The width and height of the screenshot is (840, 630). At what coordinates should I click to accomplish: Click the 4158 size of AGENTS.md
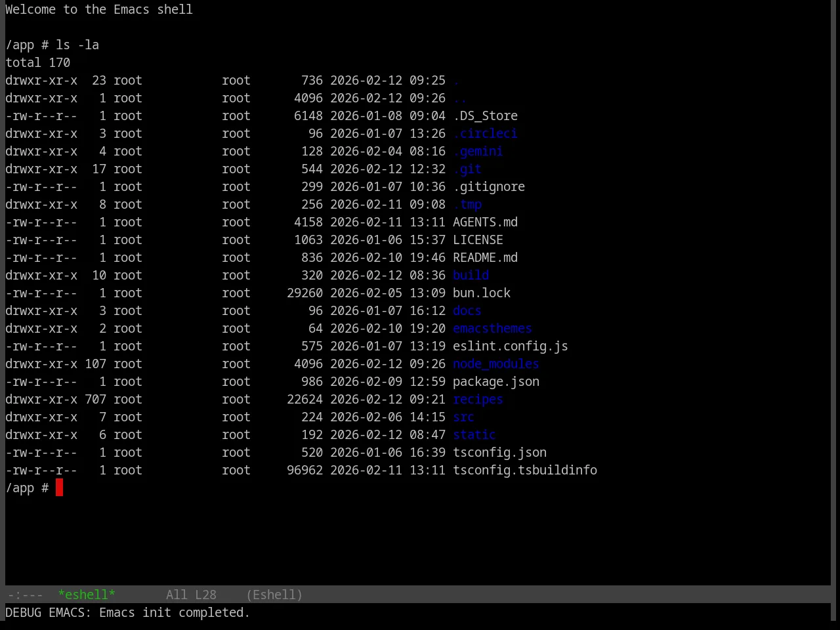[x=308, y=222]
